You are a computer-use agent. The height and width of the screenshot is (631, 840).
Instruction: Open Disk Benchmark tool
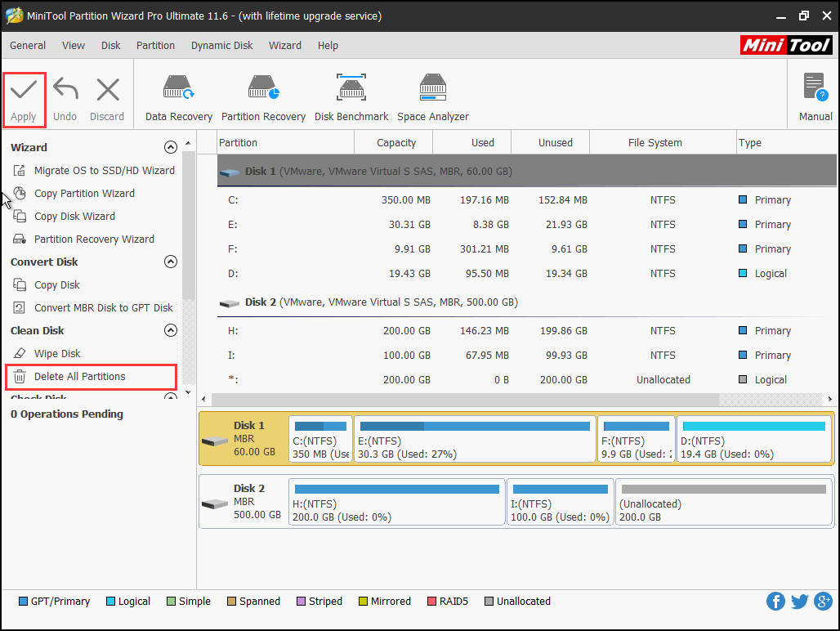click(x=351, y=98)
